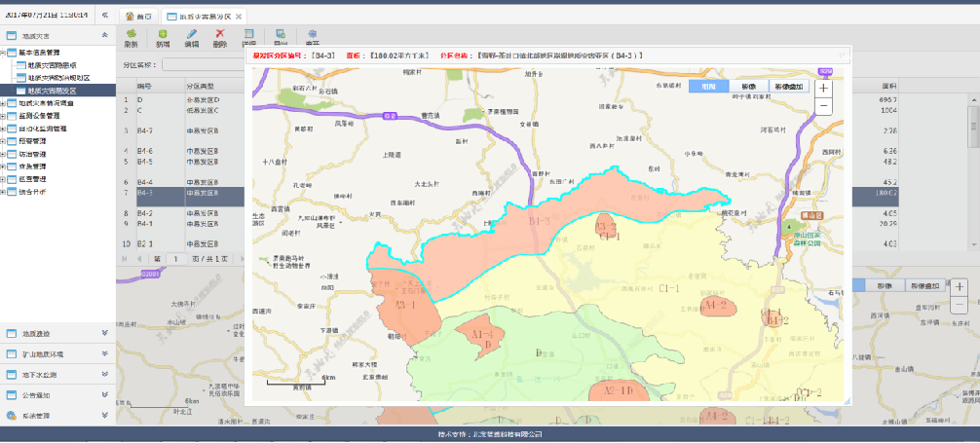Click the grid scrollbar up arrow
Viewport: 980px width, 443px height.
click(x=973, y=98)
